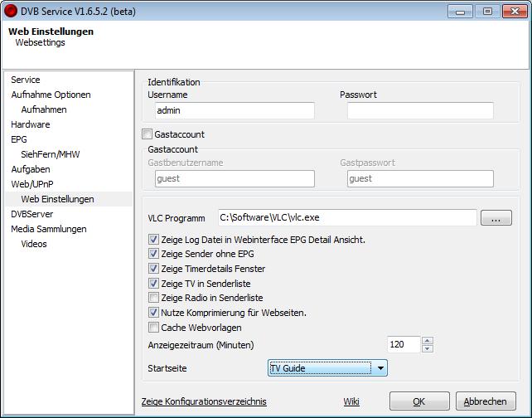Increase the Anzeigezeitraum minutes with up arrow
This screenshot has width=532, height=418.
click(x=427, y=341)
